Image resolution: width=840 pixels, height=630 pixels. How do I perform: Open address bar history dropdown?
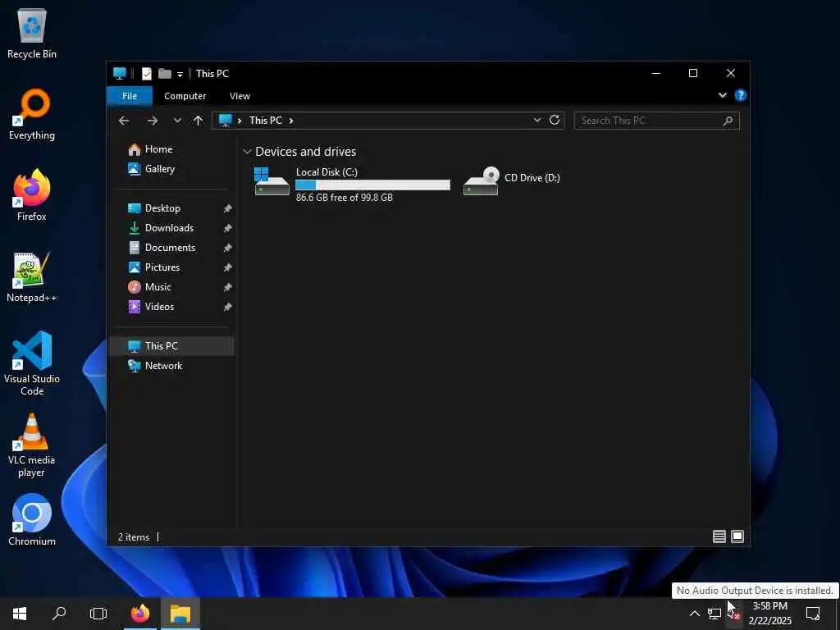coord(536,121)
